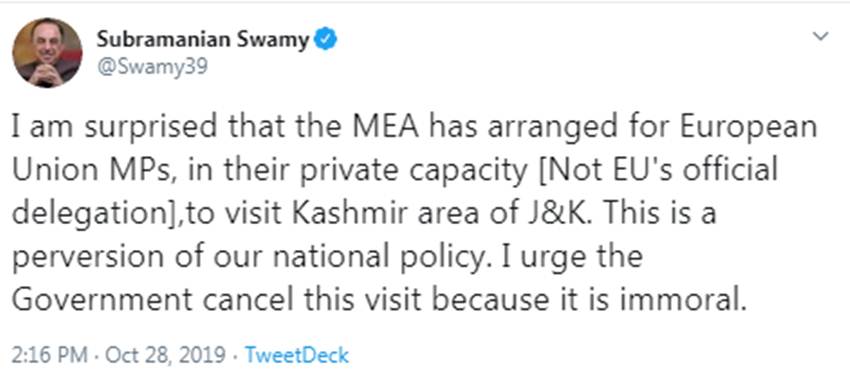This screenshot has height=381, width=850.
Task: Click the 2:16 PM timestamp
Action: [49, 356]
